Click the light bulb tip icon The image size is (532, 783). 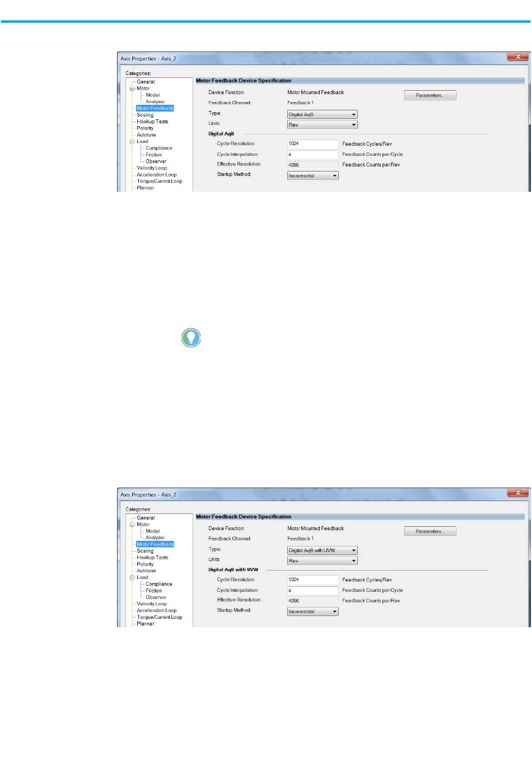pyautogui.click(x=191, y=337)
